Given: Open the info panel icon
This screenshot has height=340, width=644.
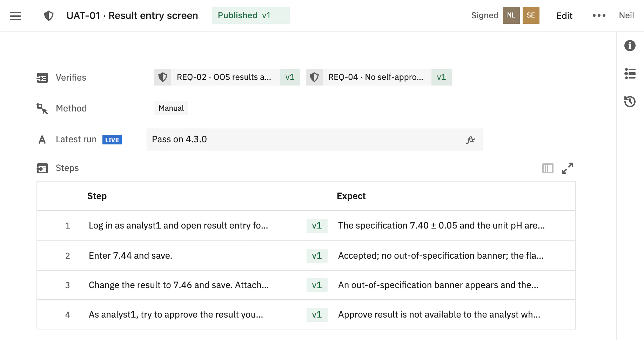Looking at the screenshot, I should point(630,46).
